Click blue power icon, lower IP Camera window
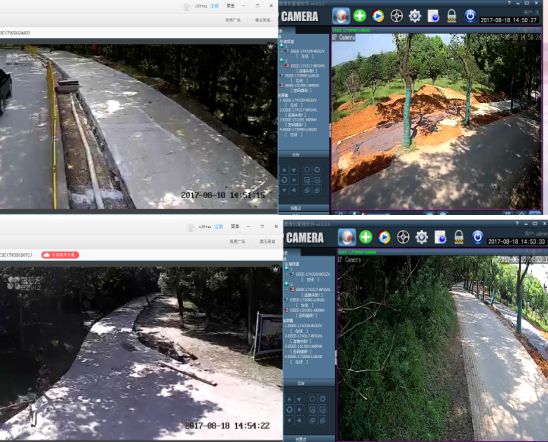The width and height of the screenshot is (548, 442). pyautogui.click(x=478, y=237)
